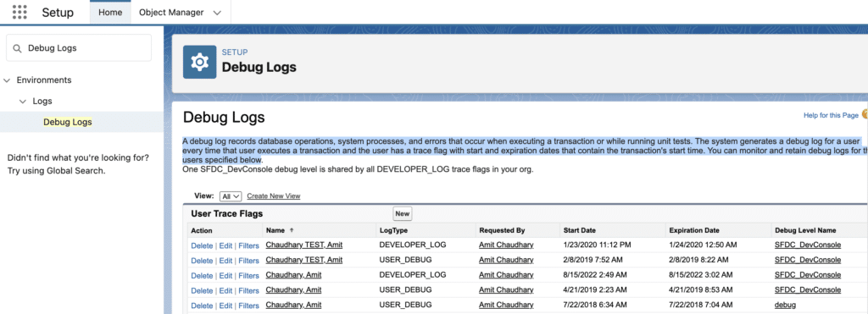Click the Setup gear icon beside Debug Logs

(199, 63)
